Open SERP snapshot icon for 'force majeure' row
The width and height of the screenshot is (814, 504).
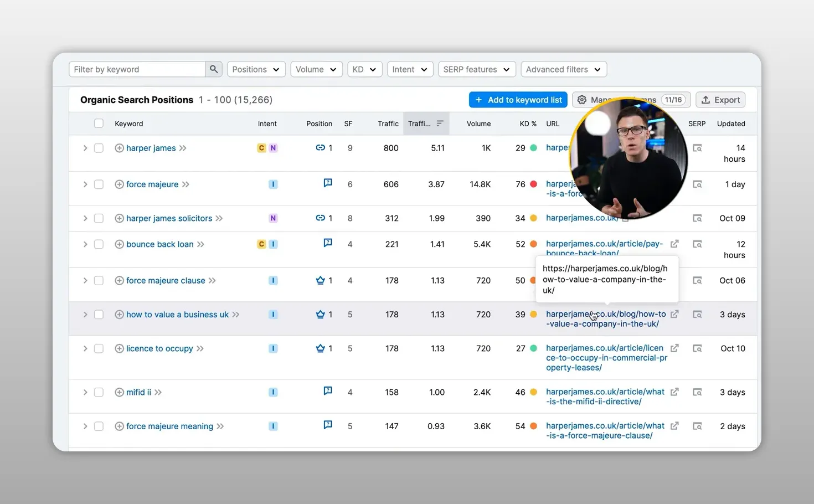(697, 184)
